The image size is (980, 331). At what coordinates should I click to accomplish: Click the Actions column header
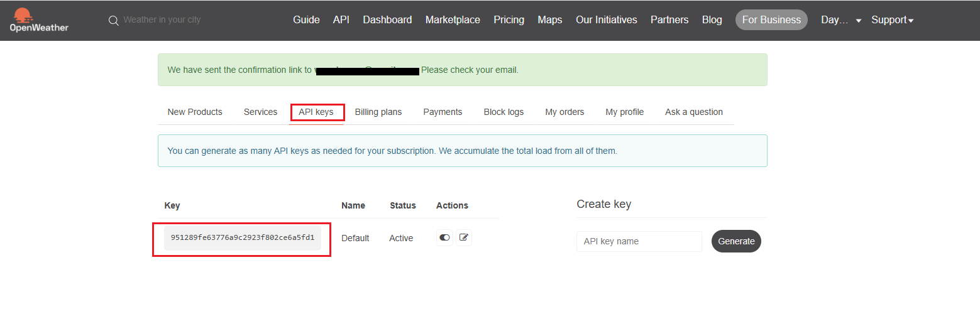tap(452, 205)
